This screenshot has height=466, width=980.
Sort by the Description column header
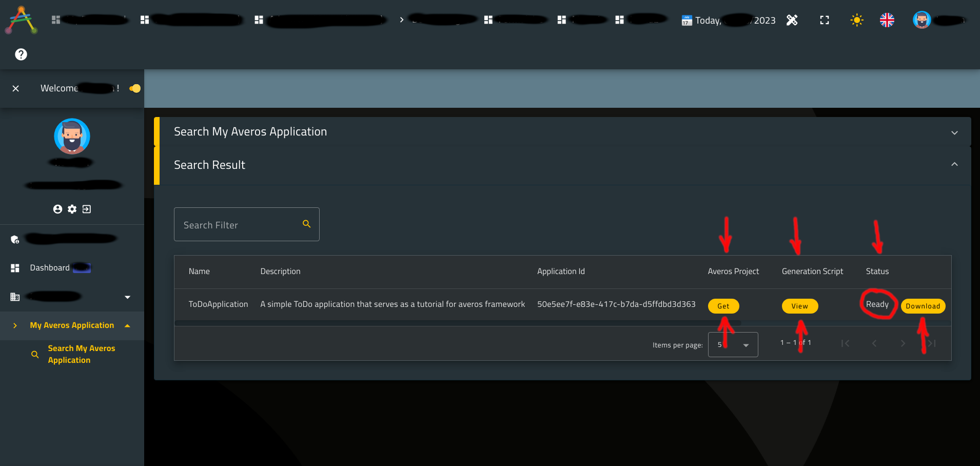(x=280, y=271)
